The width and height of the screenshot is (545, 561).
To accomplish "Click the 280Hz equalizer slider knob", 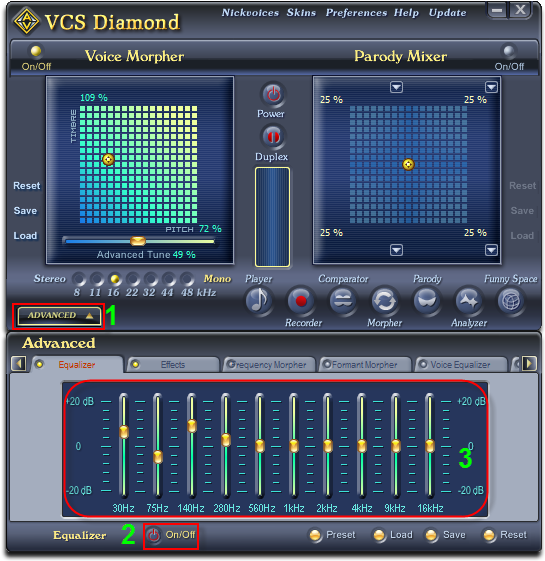I will click(x=226, y=440).
